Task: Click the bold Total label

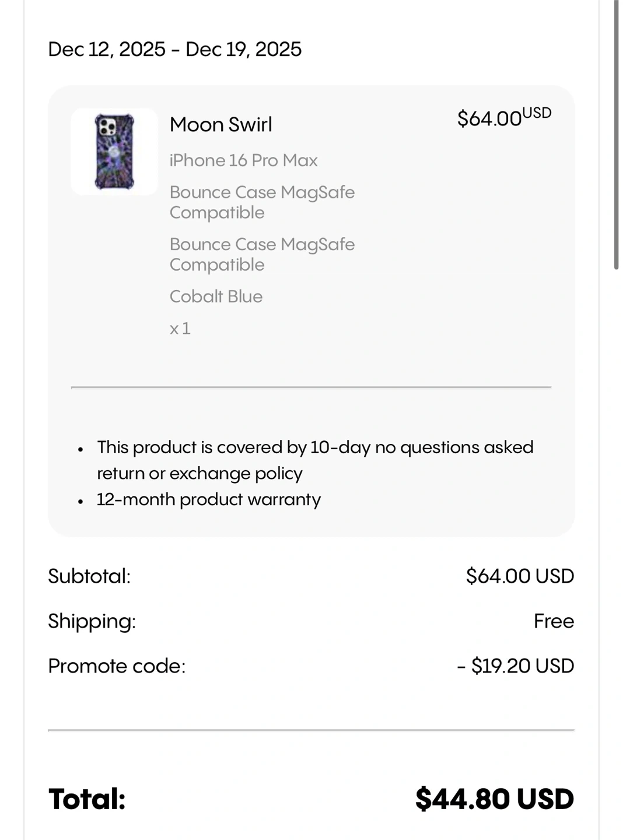Action: click(87, 799)
